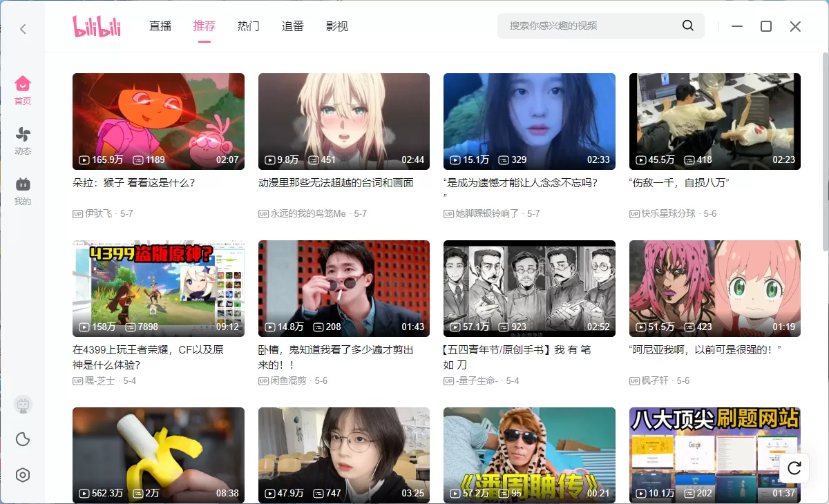
Task: Click the back arrow at top left
Action: coord(21,28)
